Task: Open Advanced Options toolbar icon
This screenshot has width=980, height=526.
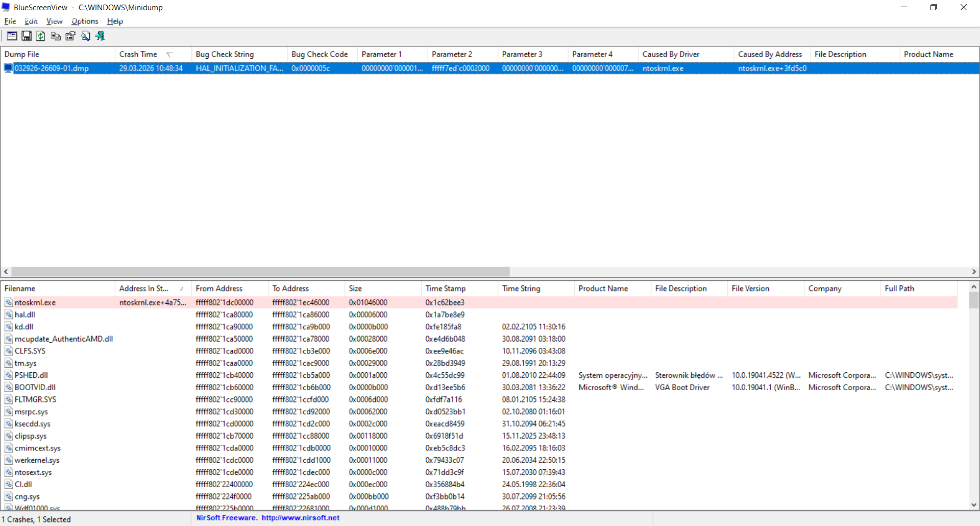Action: pyautogui.click(x=12, y=36)
